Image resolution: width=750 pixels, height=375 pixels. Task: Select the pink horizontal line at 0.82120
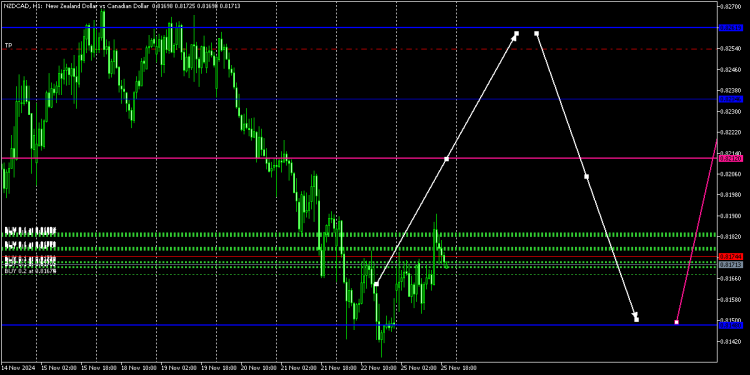click(359, 158)
